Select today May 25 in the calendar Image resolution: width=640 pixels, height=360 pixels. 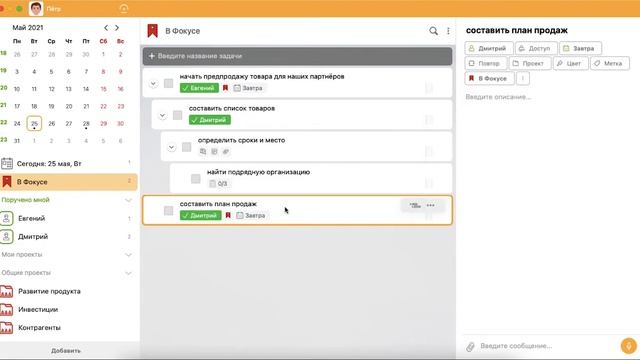pos(34,124)
